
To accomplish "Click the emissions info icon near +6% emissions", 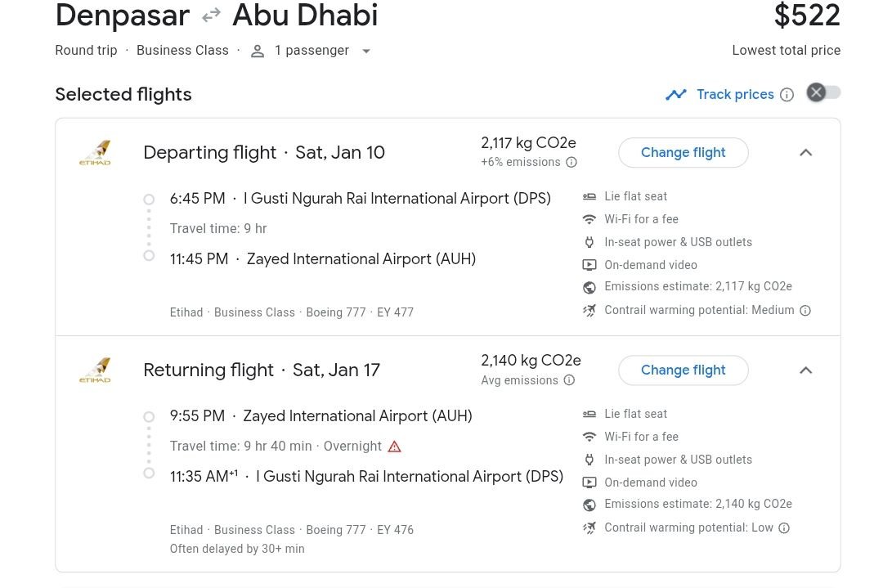I will [x=573, y=162].
